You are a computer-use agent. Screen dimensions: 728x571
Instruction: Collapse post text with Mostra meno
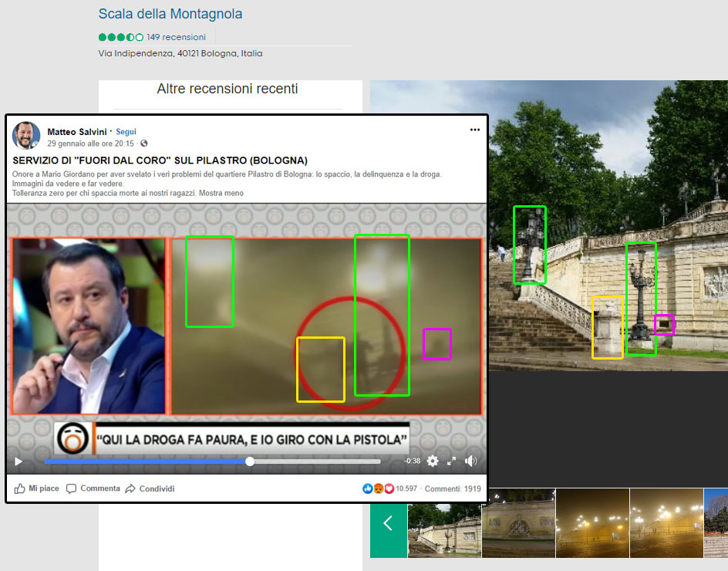click(x=221, y=193)
